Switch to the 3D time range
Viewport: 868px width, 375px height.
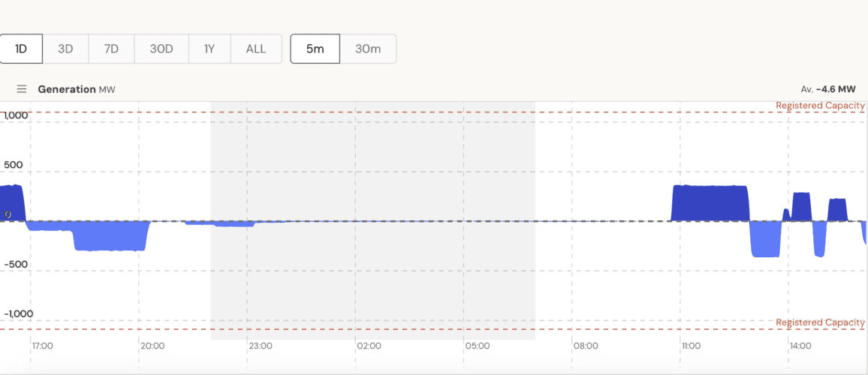pos(66,49)
